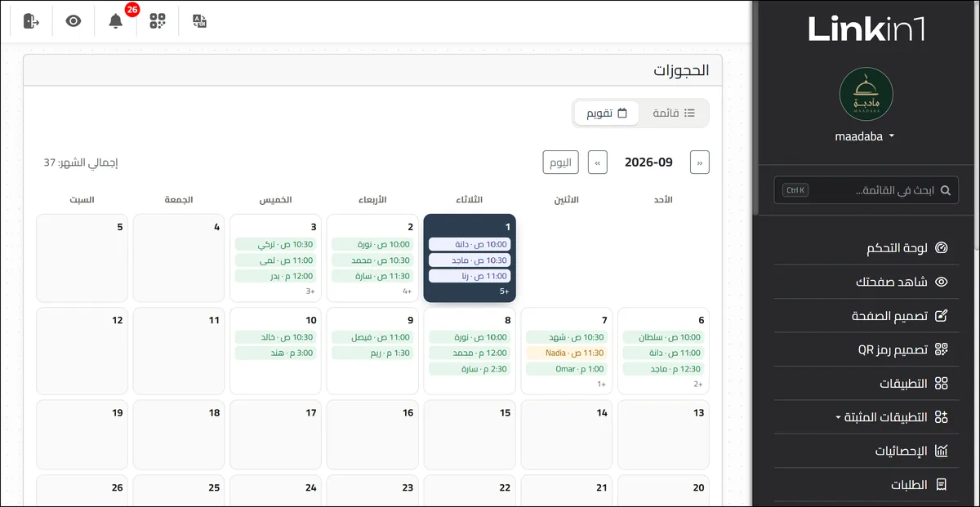Expand +3 more bookings on Thursday 3
The width and height of the screenshot is (980, 507).
pos(311,291)
